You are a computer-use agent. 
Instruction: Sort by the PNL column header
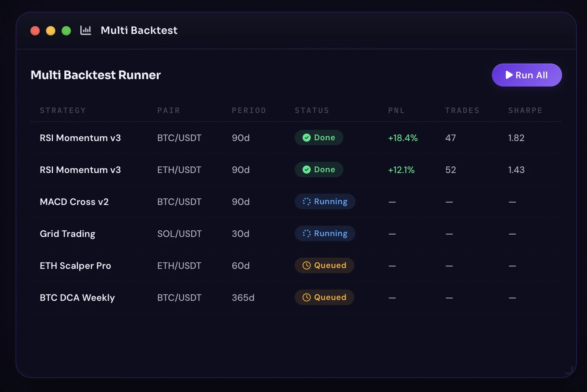[396, 110]
